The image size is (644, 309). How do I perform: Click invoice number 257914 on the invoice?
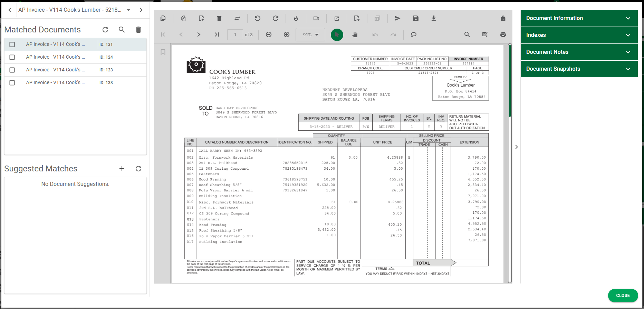click(x=468, y=63)
